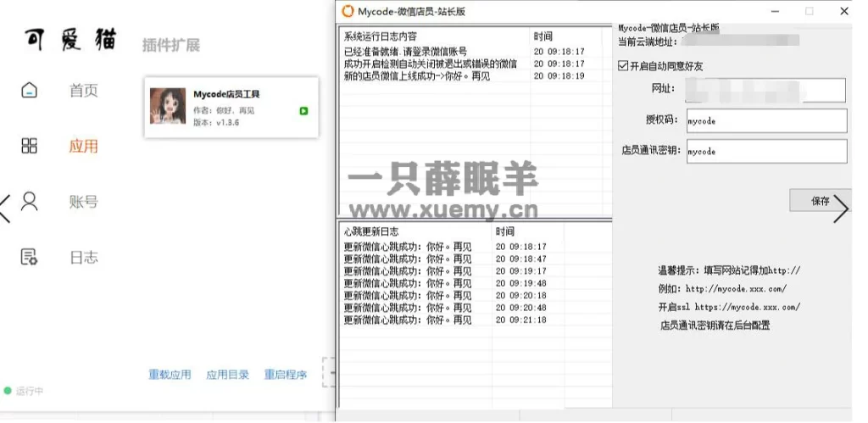Select heartbeat row at 20 09:21:18

click(x=445, y=320)
